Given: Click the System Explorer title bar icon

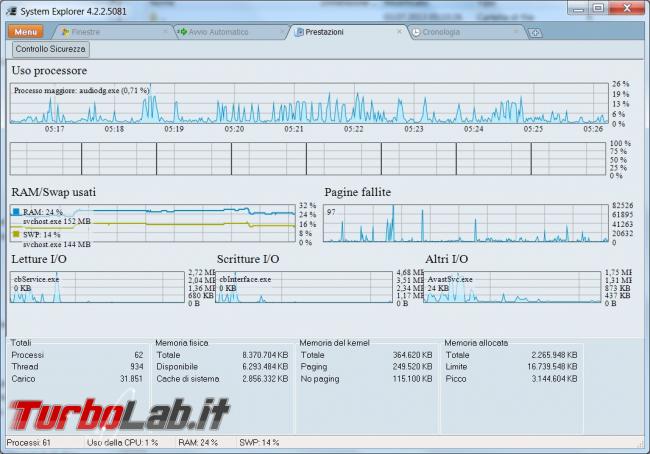Looking at the screenshot, I should click(x=11, y=11).
